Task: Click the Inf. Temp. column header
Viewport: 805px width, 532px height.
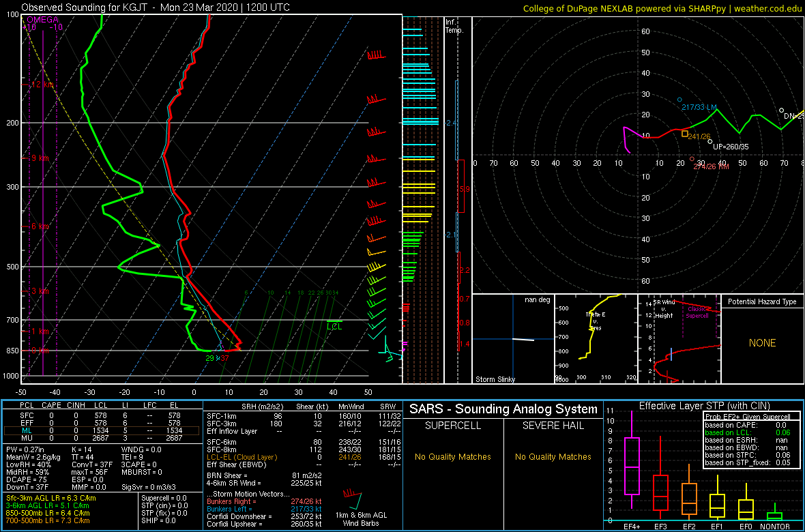Action: 454,26
